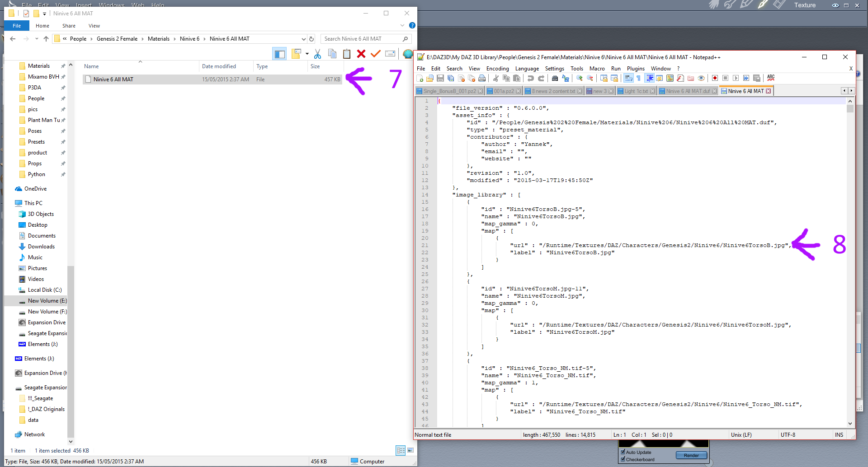The image size is (868, 467).
Task: Toggle the navigation pane button in Explorer
Action: 279,54
